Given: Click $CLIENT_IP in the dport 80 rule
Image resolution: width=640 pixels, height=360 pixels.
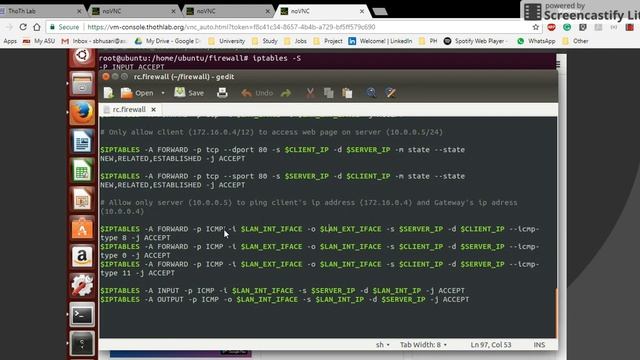Looking at the screenshot, I should (307, 150).
